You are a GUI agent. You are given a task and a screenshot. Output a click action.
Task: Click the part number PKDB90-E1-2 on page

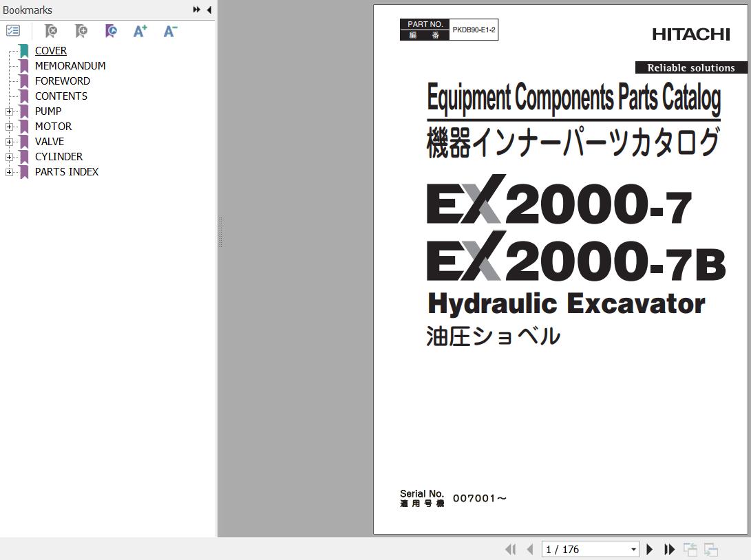pyautogui.click(x=474, y=30)
